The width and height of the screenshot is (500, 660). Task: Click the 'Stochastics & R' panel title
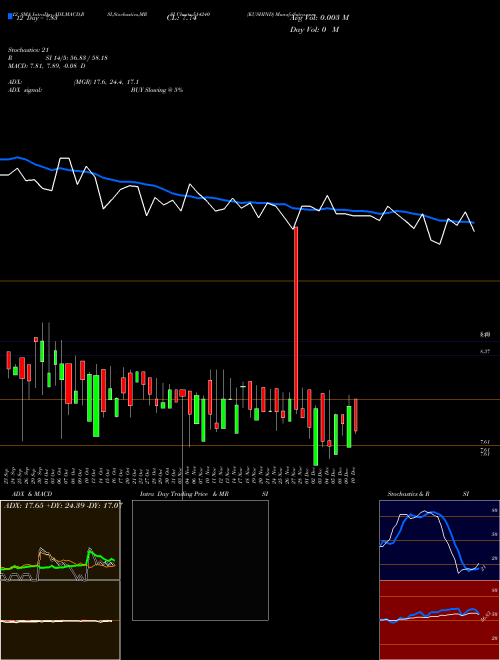pos(408,494)
